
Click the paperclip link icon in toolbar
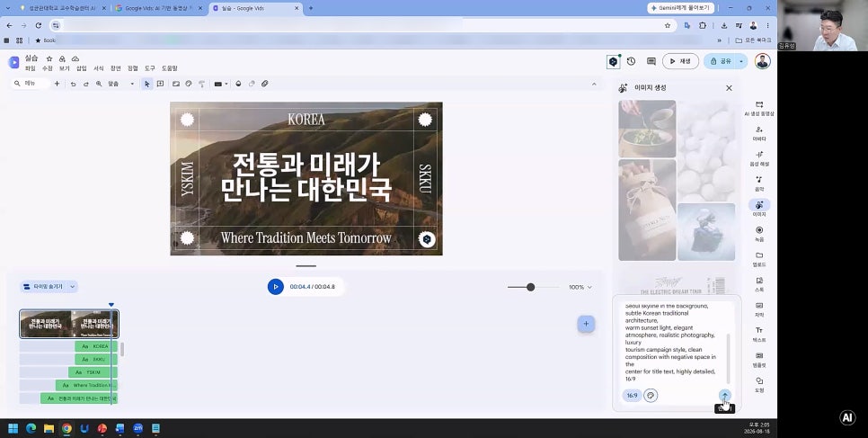coord(264,84)
